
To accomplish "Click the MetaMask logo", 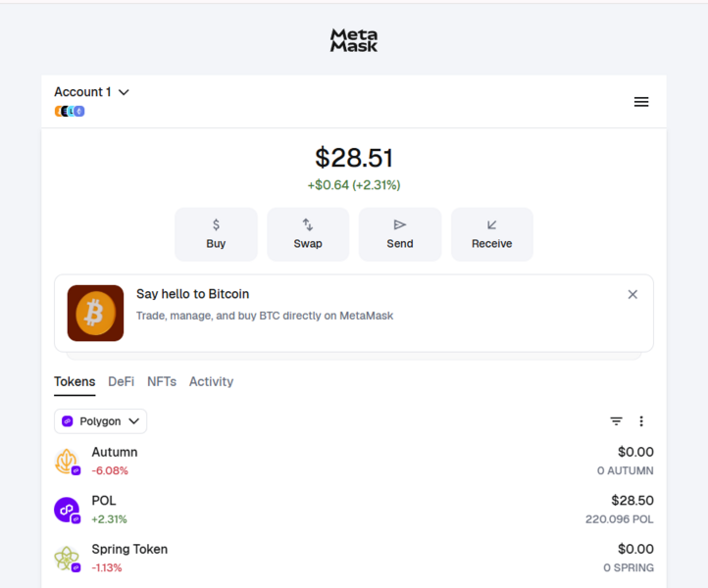I will 354,40.
